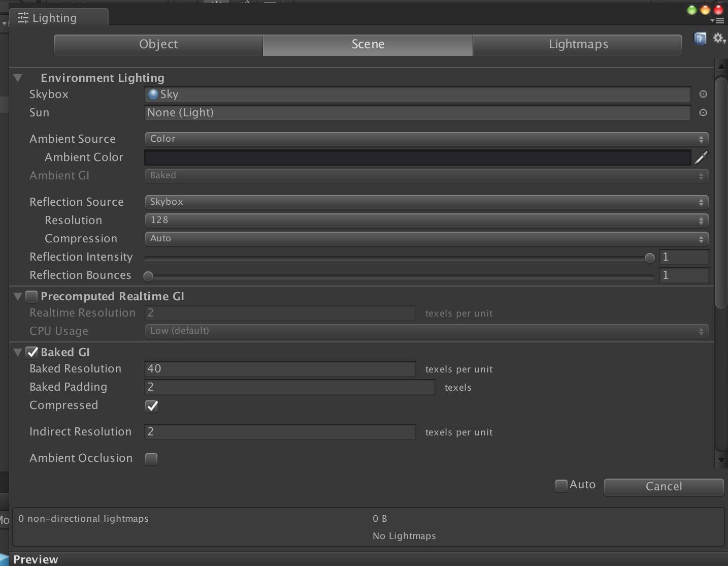Select the Lighting window tab
The width and height of the screenshot is (728, 566).
(x=59, y=18)
